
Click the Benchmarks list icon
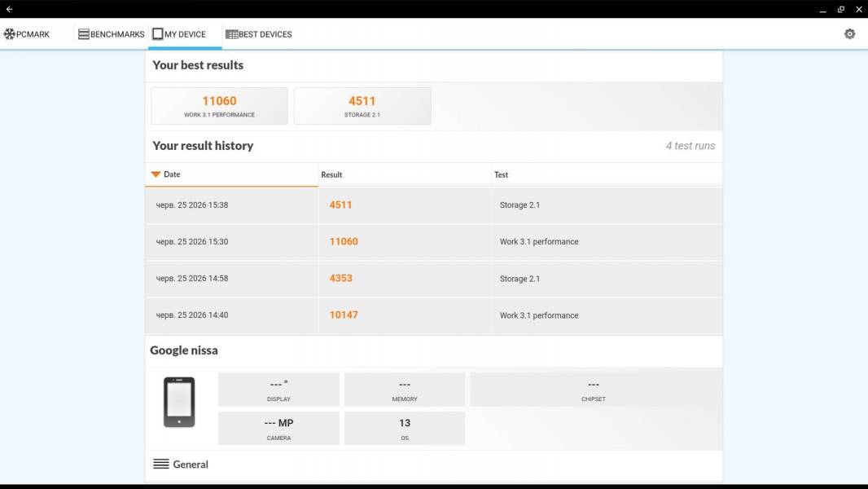(x=84, y=34)
